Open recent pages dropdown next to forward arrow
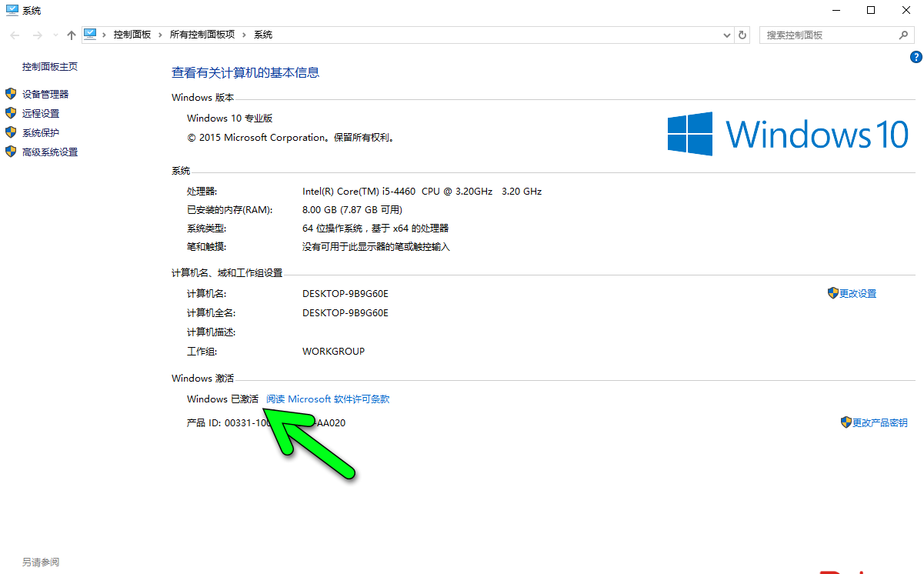This screenshot has width=924, height=574. [x=54, y=35]
